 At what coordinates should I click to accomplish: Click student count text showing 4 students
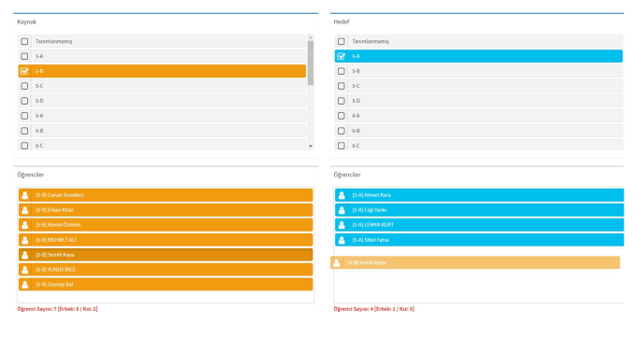click(373, 309)
